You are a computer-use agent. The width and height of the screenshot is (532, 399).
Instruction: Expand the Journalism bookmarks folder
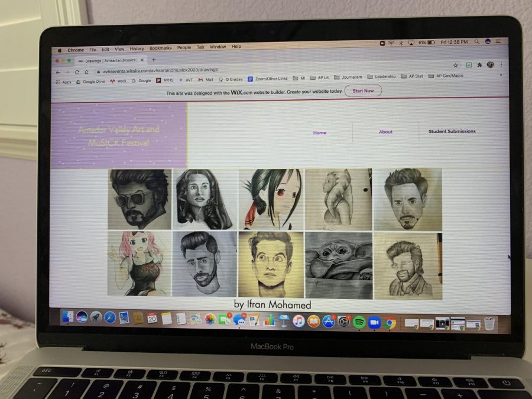348,77
